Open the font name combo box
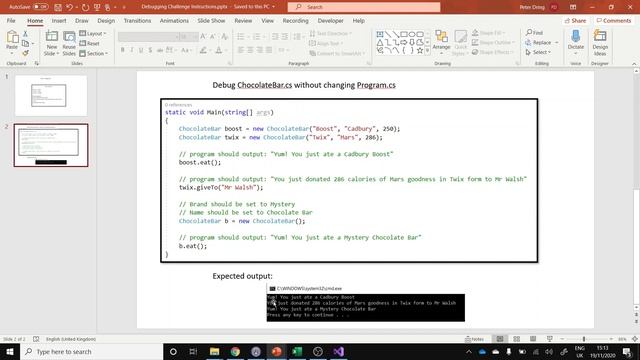This screenshot has height=360, width=640. pos(149,37)
